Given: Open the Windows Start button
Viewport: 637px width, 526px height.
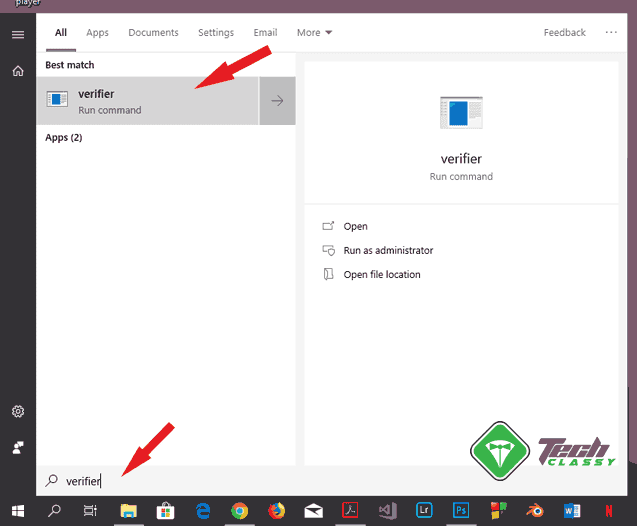Looking at the screenshot, I should pos(18,511).
